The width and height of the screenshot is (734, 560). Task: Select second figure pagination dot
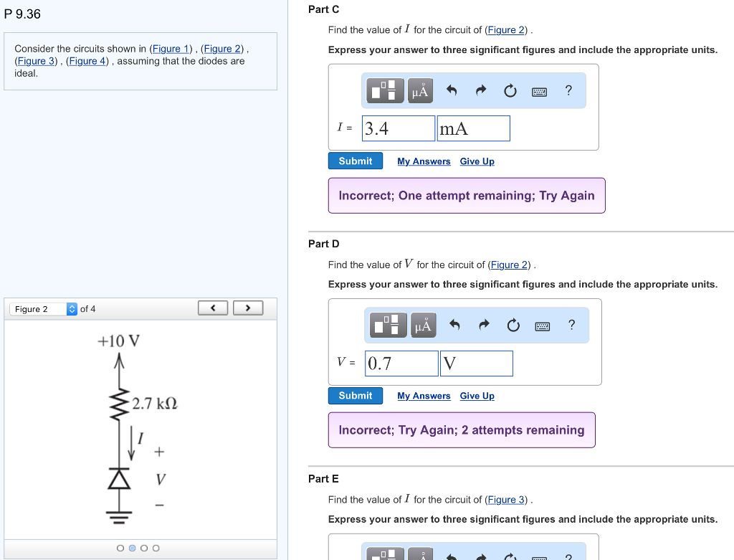point(132,548)
